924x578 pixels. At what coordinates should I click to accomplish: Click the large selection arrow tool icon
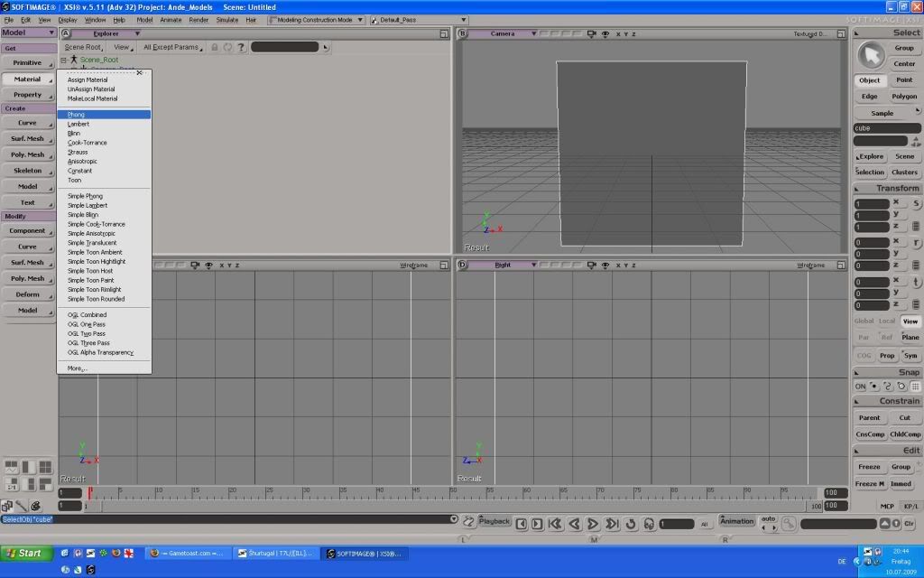[871, 55]
